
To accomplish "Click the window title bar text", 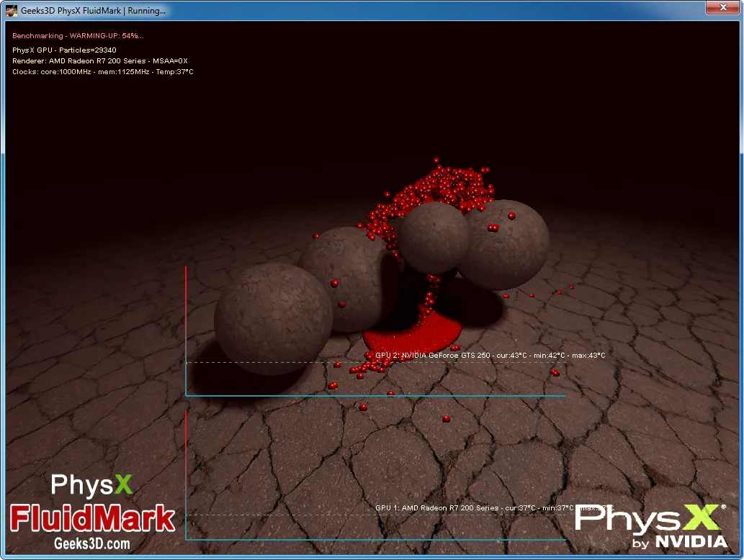I will 93,11.
